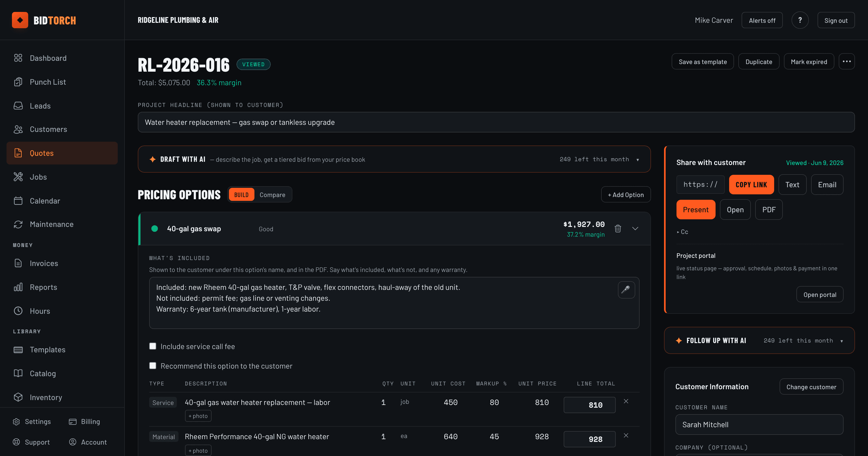Click the markup value 80
Viewport: 868px width, 456px height.
pyautogui.click(x=494, y=402)
